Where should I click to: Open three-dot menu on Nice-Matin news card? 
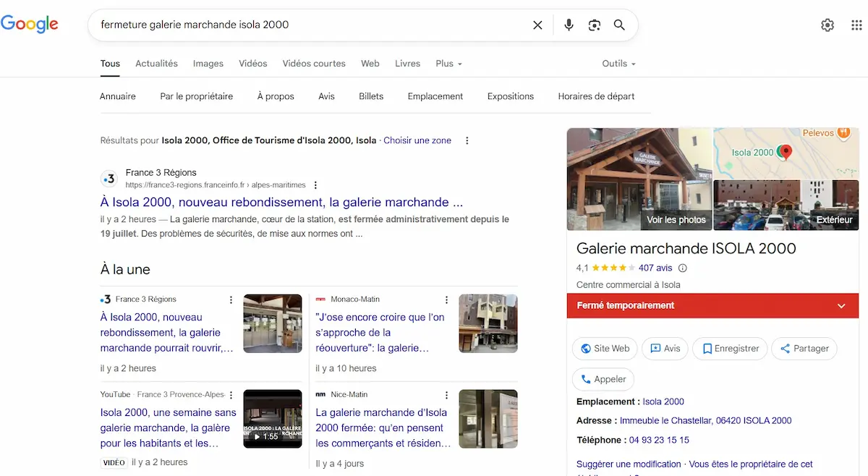pos(447,395)
